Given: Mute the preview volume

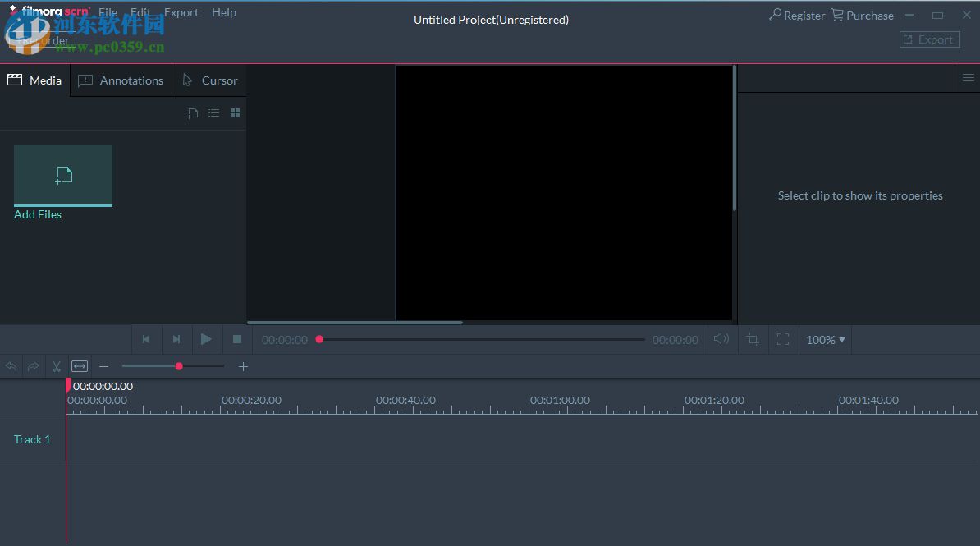Looking at the screenshot, I should point(721,339).
